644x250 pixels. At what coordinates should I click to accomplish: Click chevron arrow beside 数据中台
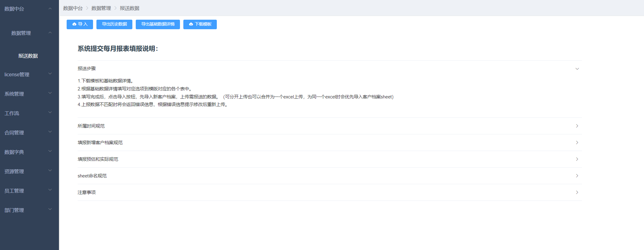(x=50, y=9)
